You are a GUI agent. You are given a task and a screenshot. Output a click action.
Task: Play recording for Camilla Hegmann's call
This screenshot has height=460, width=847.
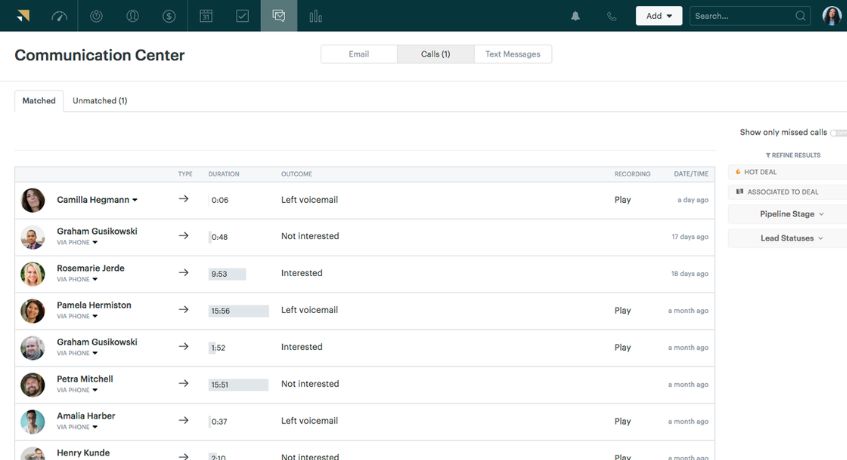622,200
